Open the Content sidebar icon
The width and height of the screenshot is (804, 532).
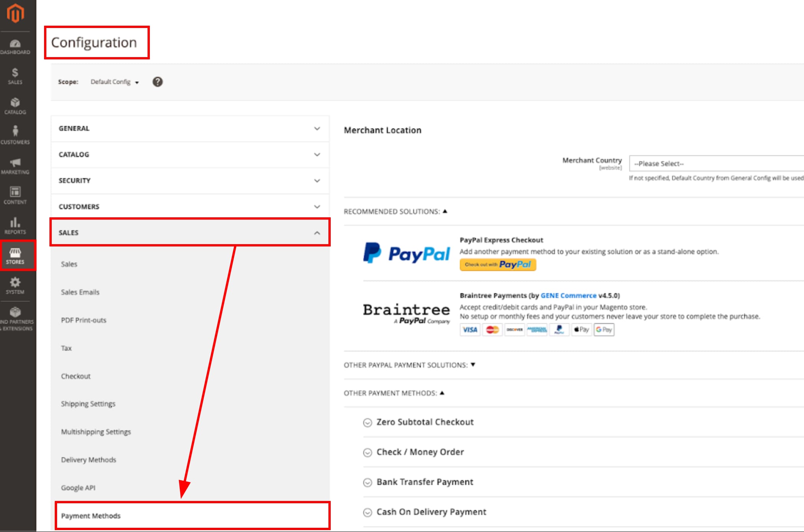coord(15,195)
